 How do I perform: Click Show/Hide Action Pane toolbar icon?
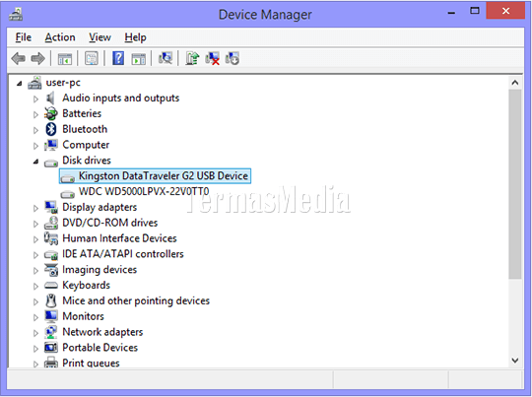click(139, 59)
